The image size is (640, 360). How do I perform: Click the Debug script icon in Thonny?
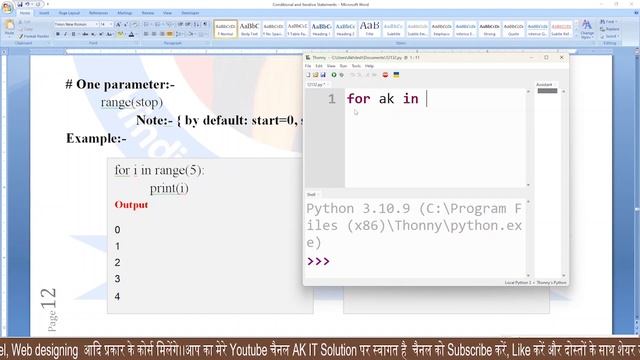(342, 75)
